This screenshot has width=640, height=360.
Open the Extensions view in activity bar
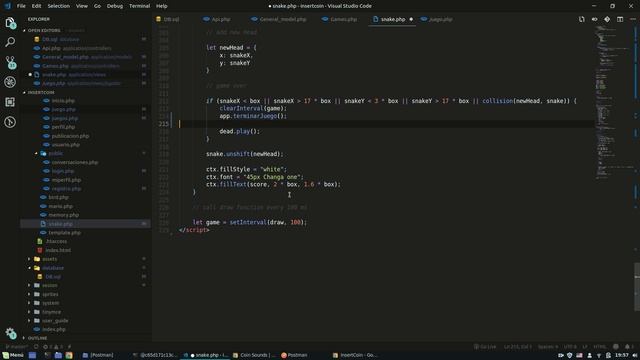10,102
